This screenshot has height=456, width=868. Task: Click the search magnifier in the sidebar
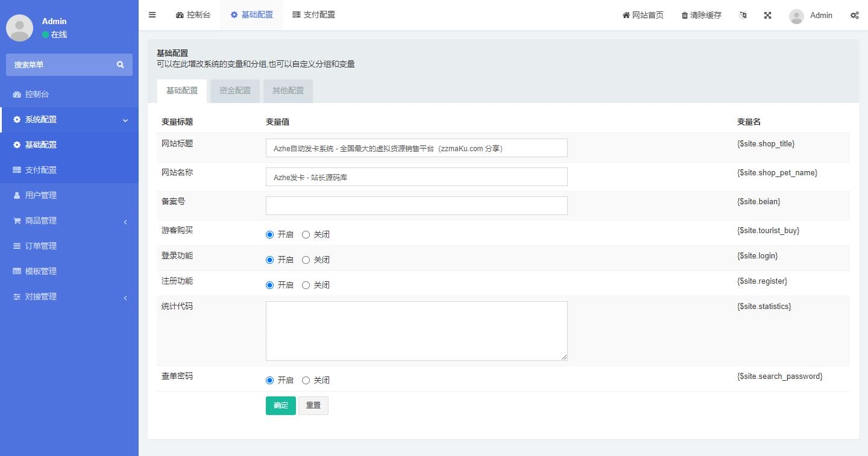click(120, 64)
